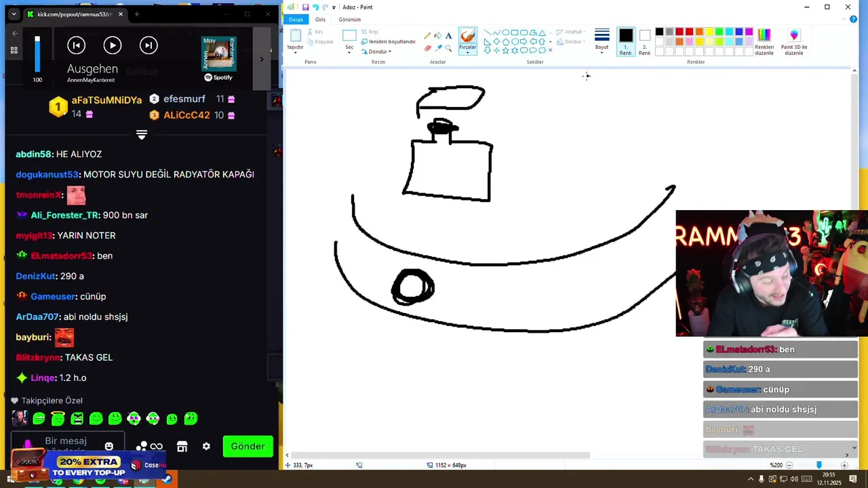Open Paint help question mark icon
Screen dimensions: 868x488
[853, 20]
